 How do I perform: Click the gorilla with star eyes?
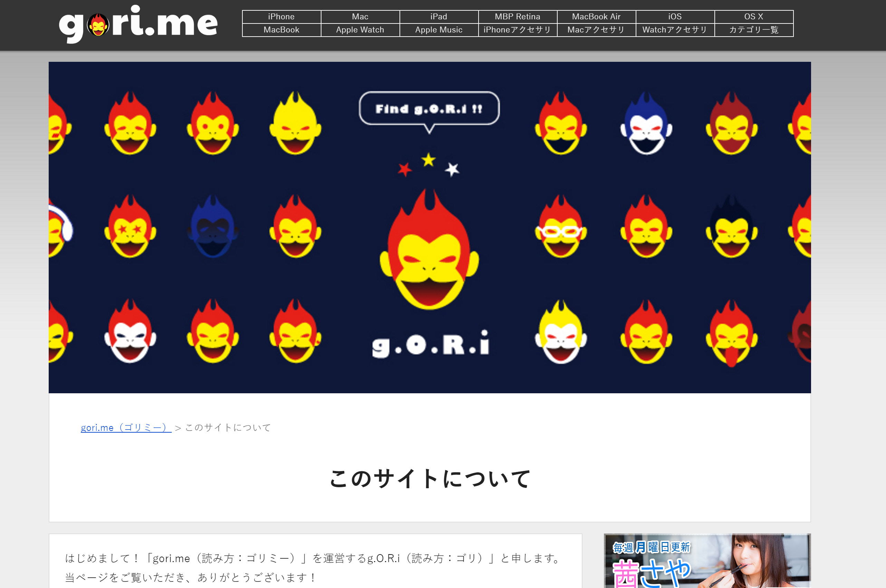pyautogui.click(x=130, y=226)
